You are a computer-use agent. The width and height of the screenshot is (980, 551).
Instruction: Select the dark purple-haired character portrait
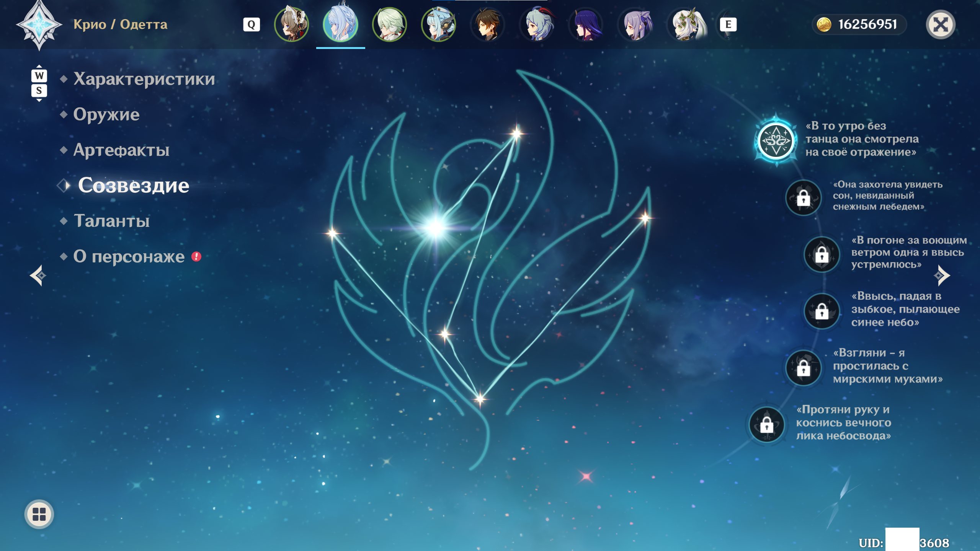586,24
